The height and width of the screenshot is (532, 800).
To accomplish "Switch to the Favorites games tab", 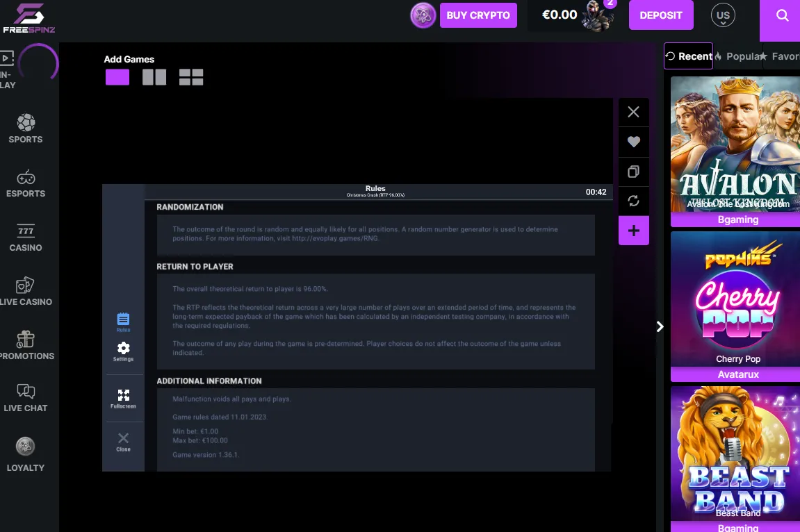I will (781, 56).
